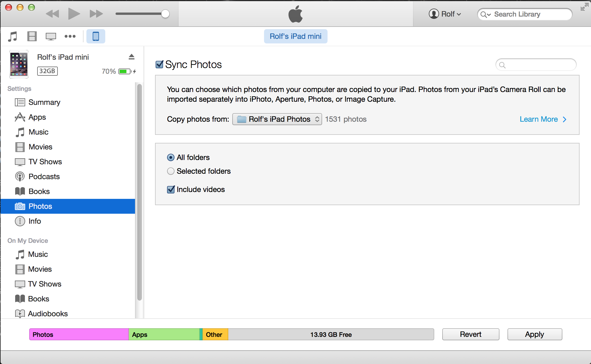Open the TV Shows library monitor icon
This screenshot has width=591, height=364.
51,36
